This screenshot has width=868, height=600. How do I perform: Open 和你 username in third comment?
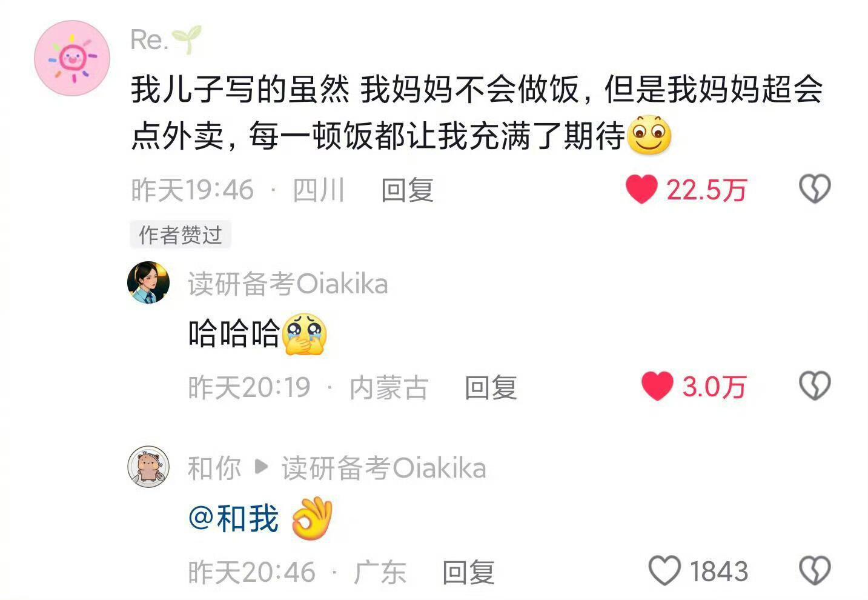click(214, 468)
